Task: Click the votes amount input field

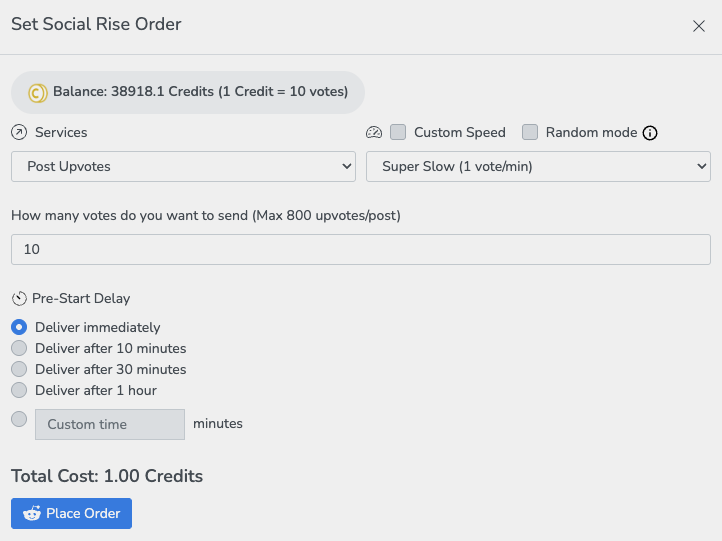Action: point(361,250)
